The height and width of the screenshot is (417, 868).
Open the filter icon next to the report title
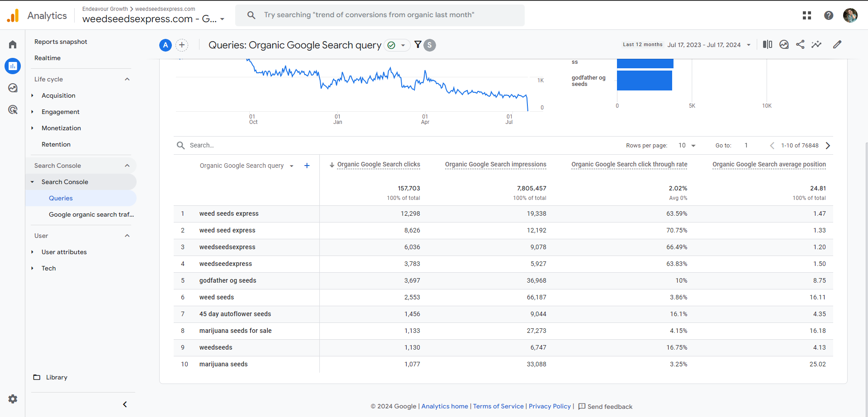(417, 45)
